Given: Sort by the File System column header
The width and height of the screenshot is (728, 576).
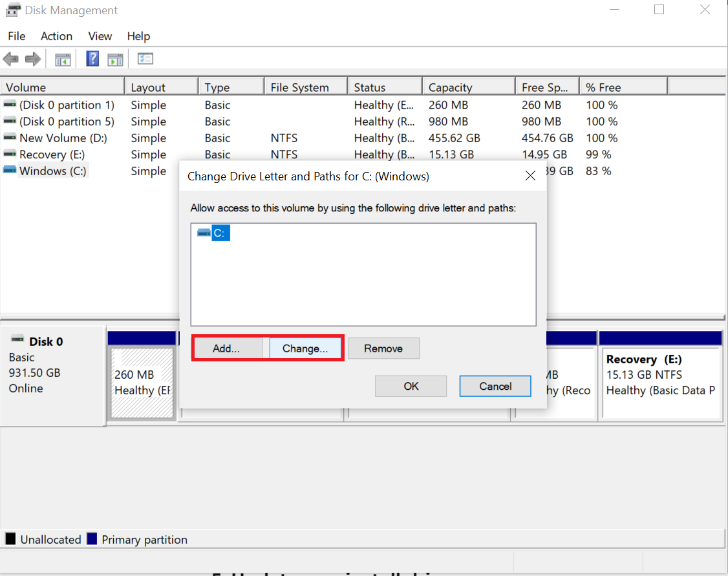Looking at the screenshot, I should (x=306, y=87).
